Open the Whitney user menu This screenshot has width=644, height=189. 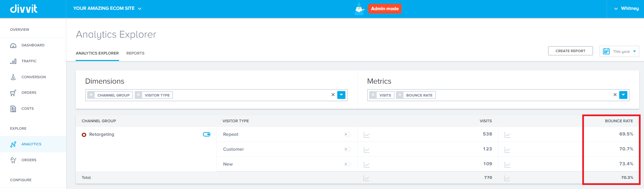click(x=626, y=8)
